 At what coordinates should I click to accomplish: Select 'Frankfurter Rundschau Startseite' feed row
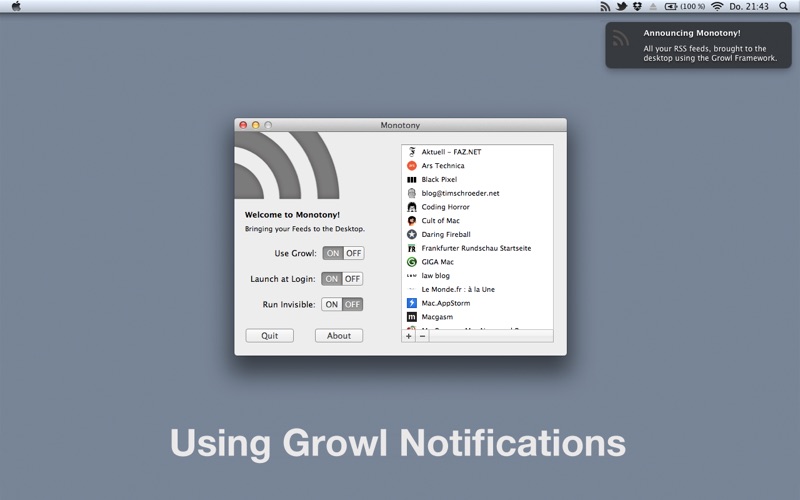[x=477, y=248]
